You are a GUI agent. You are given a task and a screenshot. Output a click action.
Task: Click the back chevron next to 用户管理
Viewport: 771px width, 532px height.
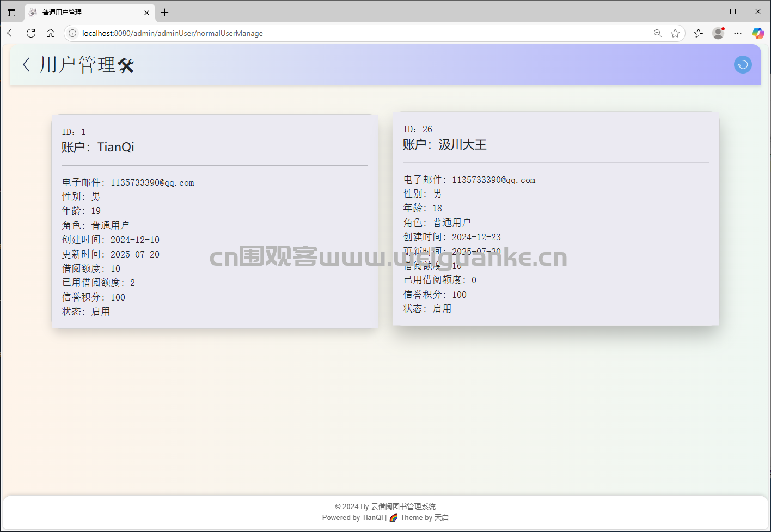click(27, 64)
